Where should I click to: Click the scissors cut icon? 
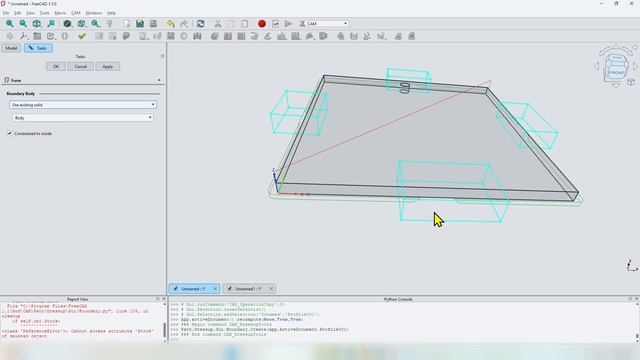(x=218, y=24)
